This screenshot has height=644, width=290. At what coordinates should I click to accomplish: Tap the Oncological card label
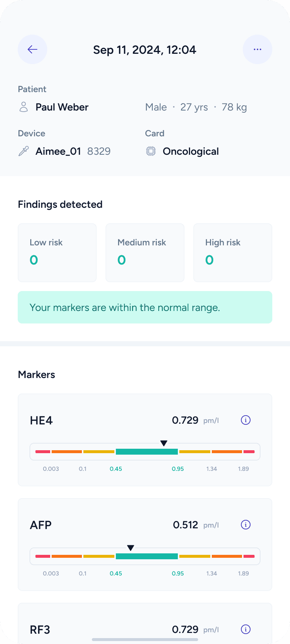tap(191, 151)
